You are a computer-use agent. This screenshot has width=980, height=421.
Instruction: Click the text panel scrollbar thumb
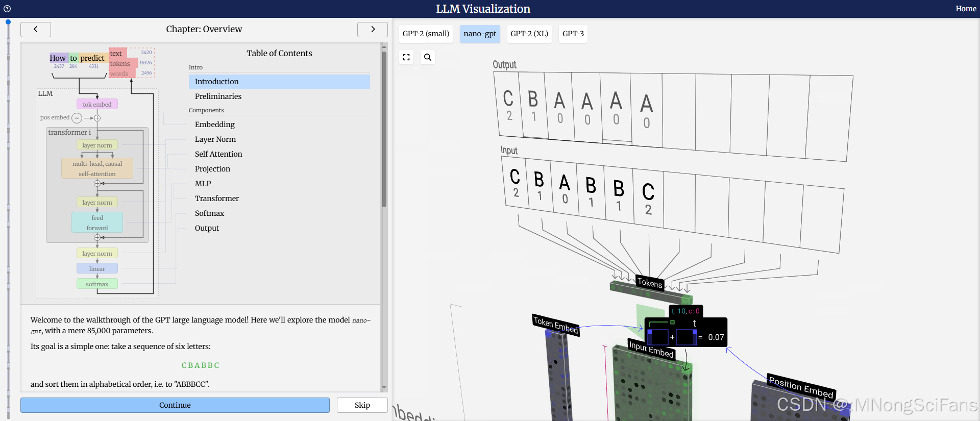coord(384,129)
